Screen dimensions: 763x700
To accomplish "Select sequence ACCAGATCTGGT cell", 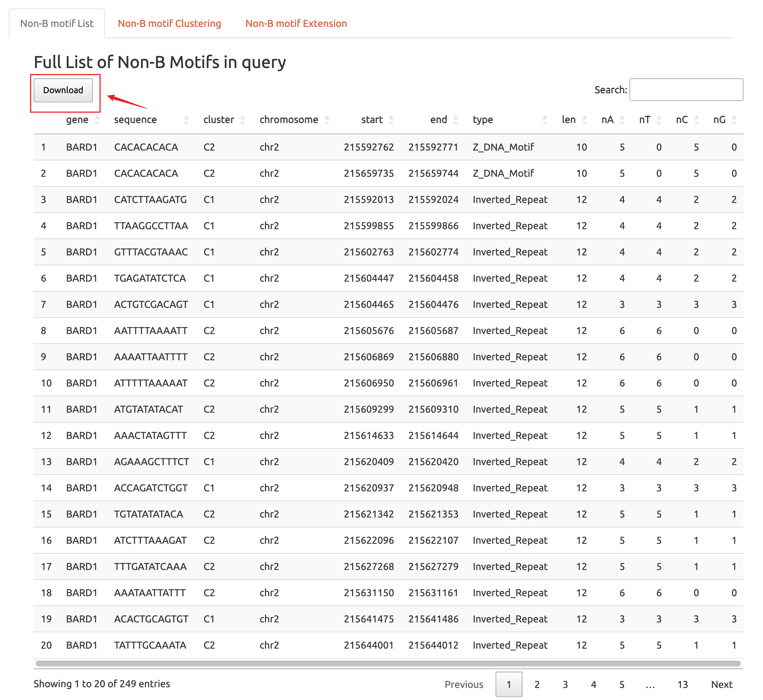I will pyautogui.click(x=151, y=488).
